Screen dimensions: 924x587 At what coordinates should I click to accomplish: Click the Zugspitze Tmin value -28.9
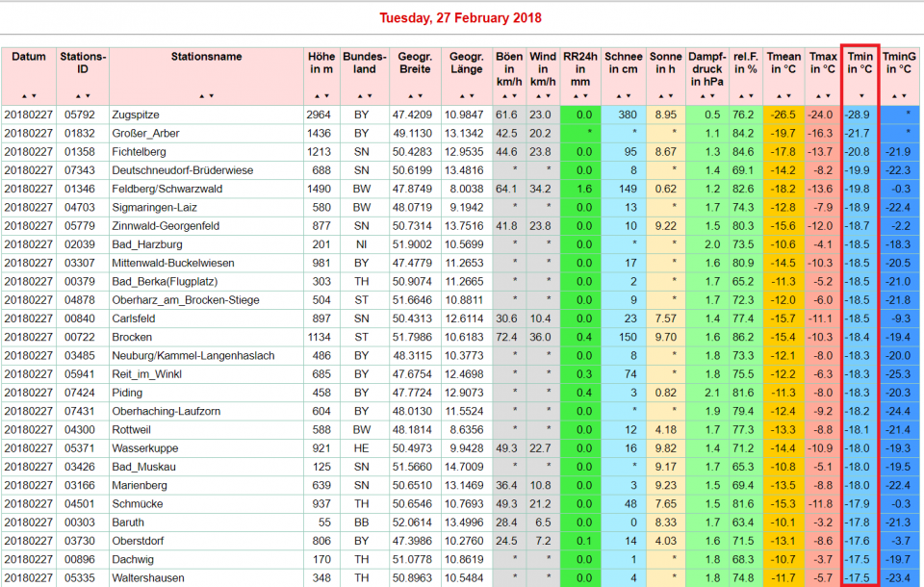click(x=859, y=115)
